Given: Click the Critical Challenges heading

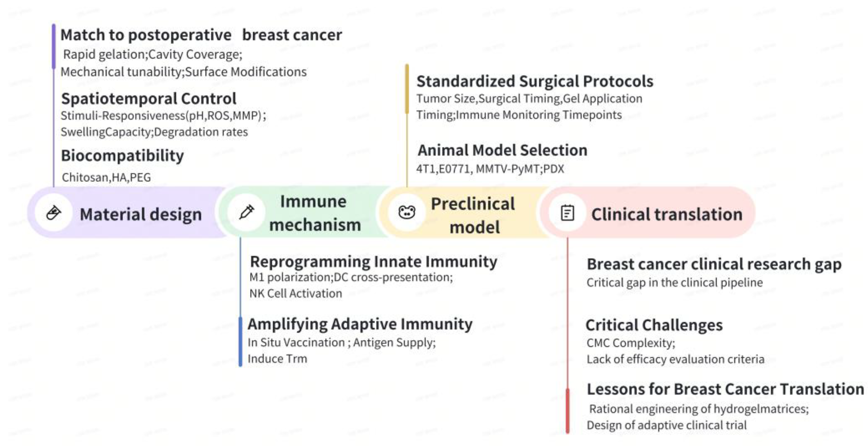Looking at the screenshot, I should point(654,325).
